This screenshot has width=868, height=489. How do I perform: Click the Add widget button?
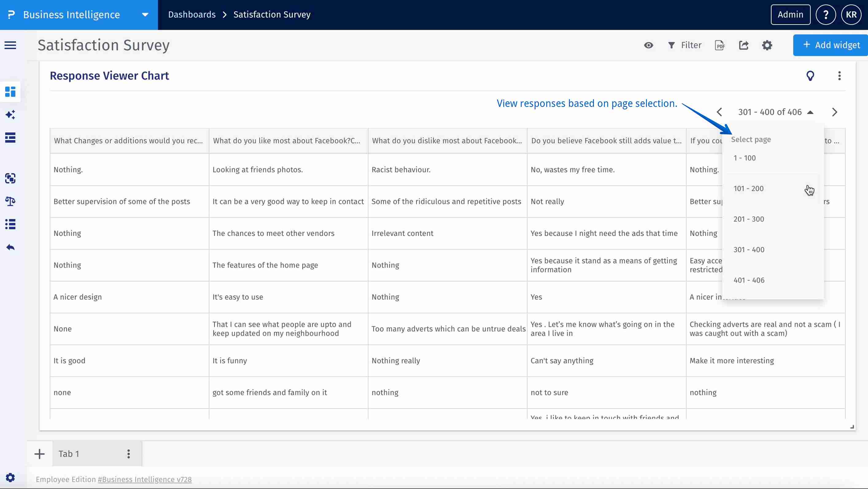click(x=830, y=45)
